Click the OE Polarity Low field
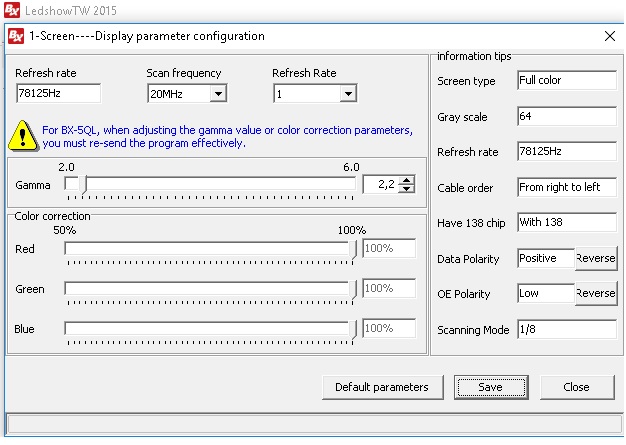 546,293
